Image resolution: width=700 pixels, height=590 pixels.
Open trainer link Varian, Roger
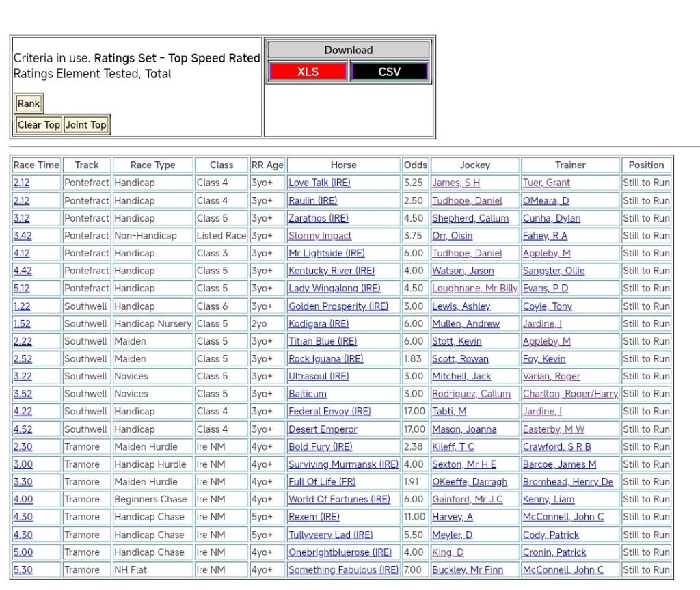click(x=551, y=377)
